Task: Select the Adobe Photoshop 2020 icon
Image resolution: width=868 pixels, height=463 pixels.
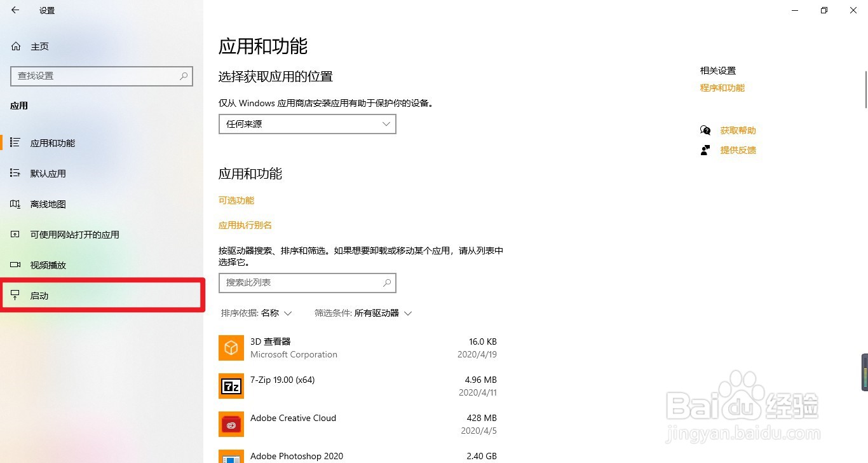Action: point(231,457)
